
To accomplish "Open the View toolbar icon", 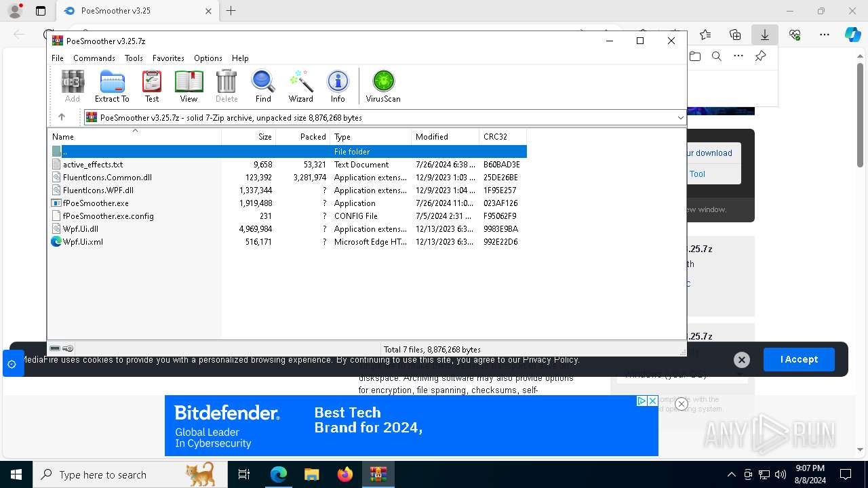I will [189, 86].
